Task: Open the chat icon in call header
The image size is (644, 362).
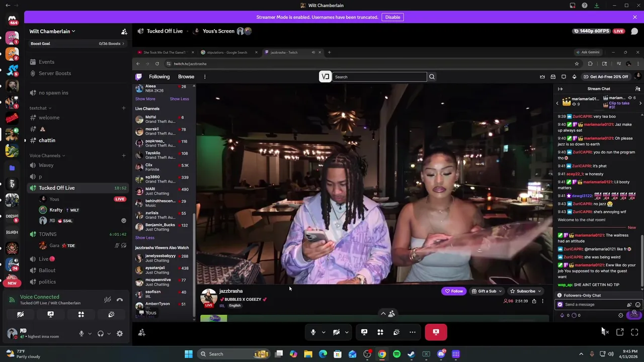Action: [x=634, y=31]
